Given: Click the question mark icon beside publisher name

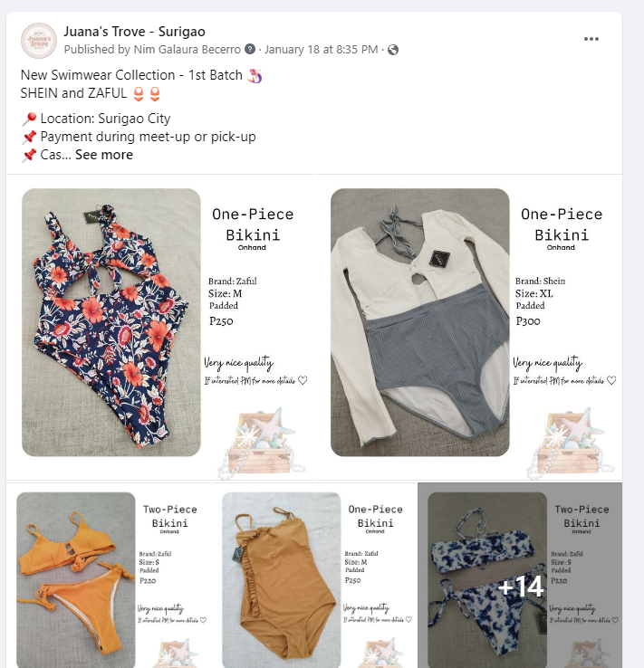Looking at the screenshot, I should 250,50.
